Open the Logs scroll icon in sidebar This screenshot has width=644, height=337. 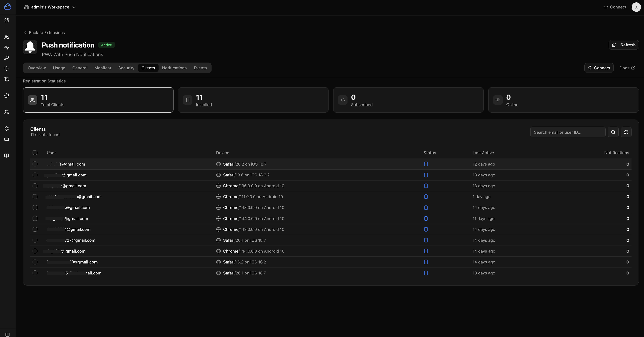(x=6, y=79)
